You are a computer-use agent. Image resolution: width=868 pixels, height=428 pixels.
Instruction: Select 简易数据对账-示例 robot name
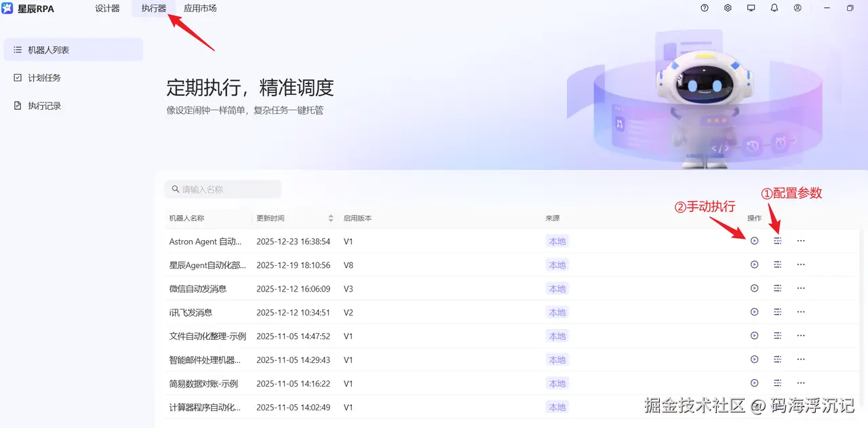[203, 384]
